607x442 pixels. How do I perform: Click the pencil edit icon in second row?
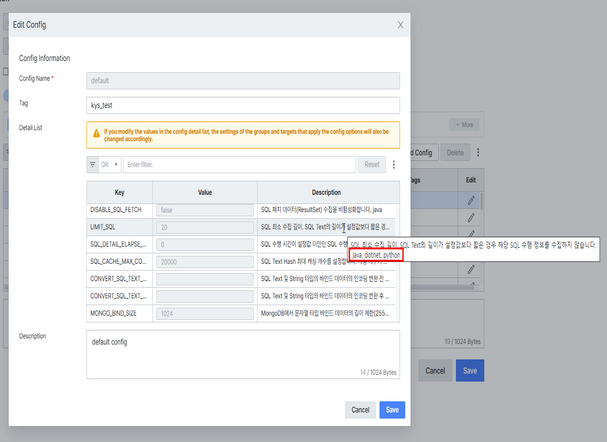click(x=471, y=218)
